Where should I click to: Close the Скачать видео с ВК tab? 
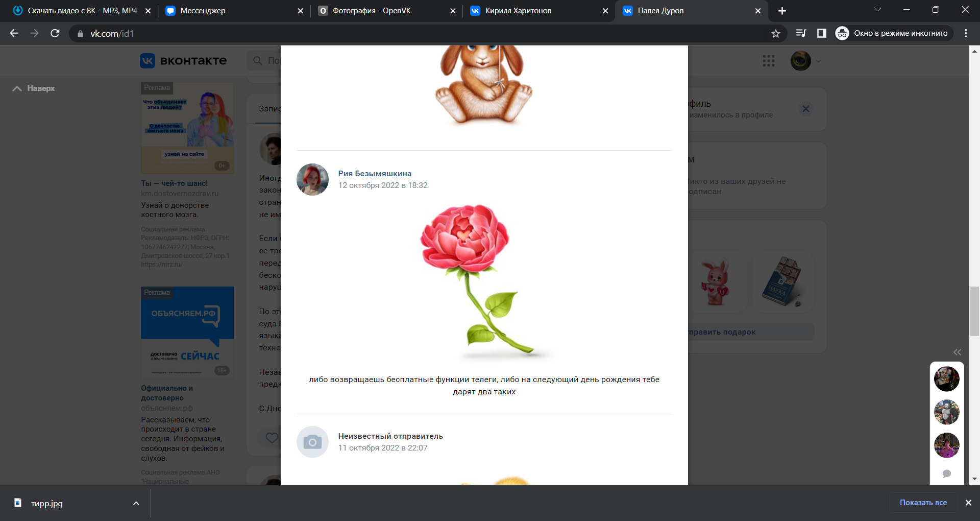pyautogui.click(x=148, y=11)
